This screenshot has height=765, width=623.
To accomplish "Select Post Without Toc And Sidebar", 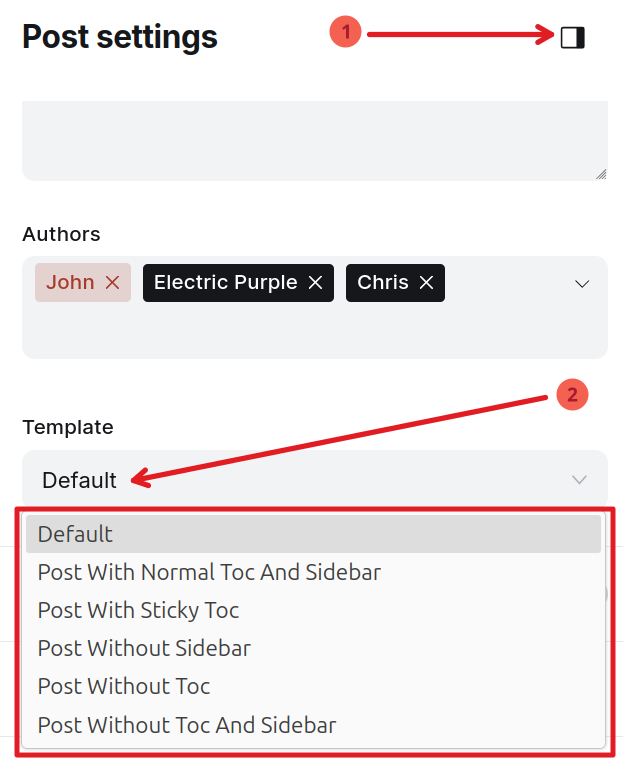I will click(x=187, y=725).
